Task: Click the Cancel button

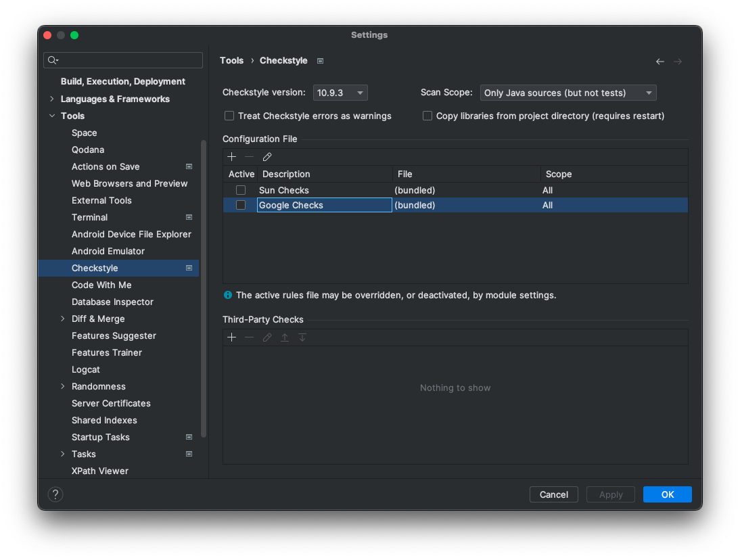Action: [x=553, y=494]
